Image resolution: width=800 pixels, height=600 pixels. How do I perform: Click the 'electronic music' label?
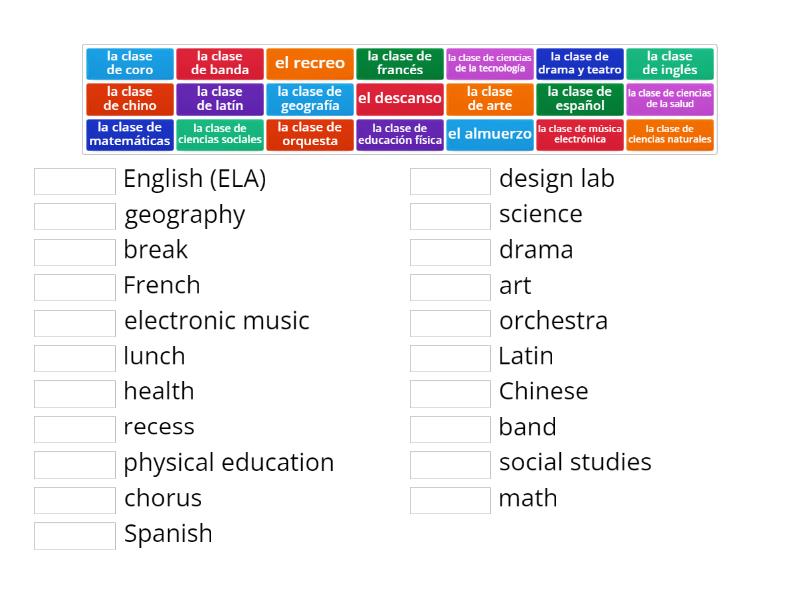[216, 322]
